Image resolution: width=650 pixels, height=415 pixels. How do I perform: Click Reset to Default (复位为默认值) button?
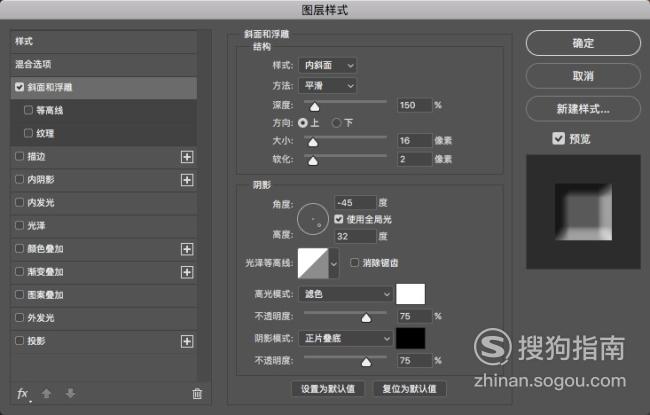click(x=410, y=389)
